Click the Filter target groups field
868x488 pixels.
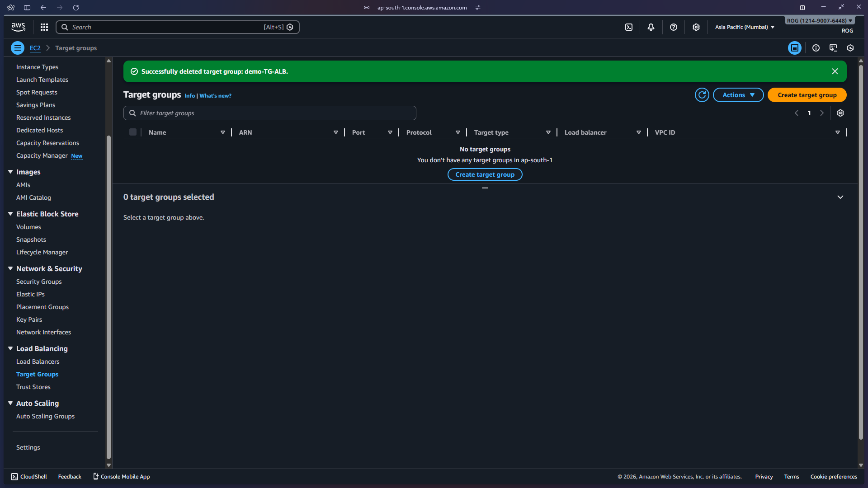pos(270,113)
